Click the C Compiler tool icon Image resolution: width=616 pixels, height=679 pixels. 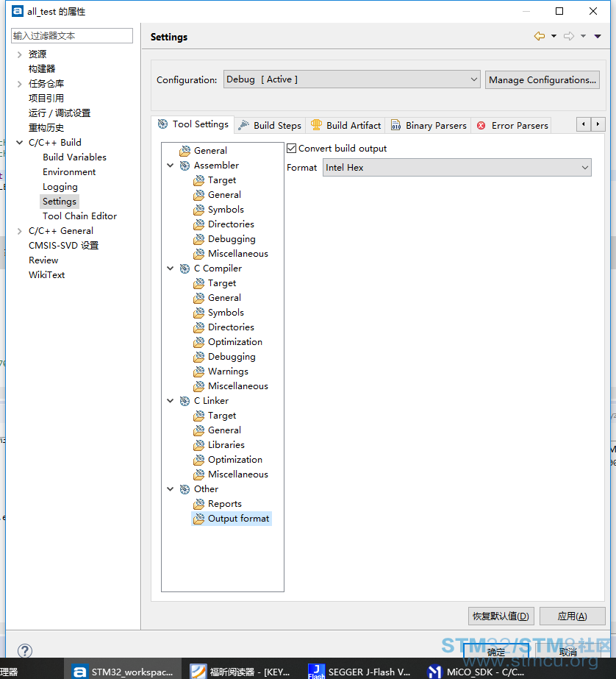(x=185, y=269)
